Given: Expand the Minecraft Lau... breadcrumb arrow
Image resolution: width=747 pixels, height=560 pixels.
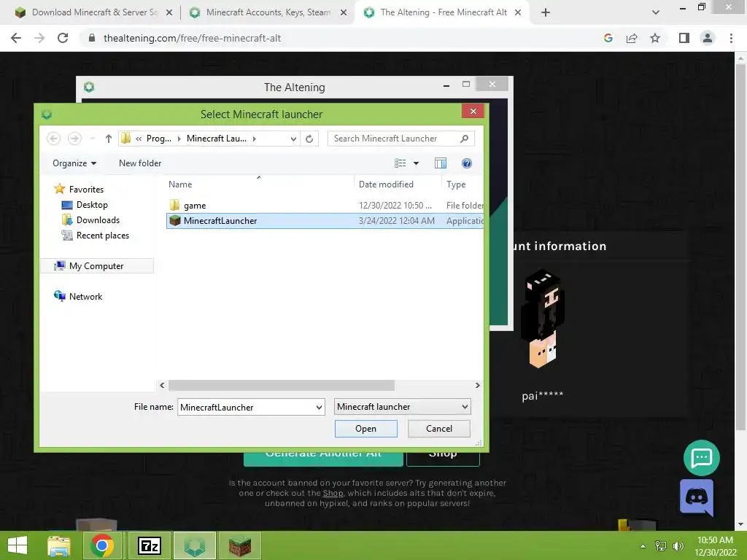Looking at the screenshot, I should [255, 139].
